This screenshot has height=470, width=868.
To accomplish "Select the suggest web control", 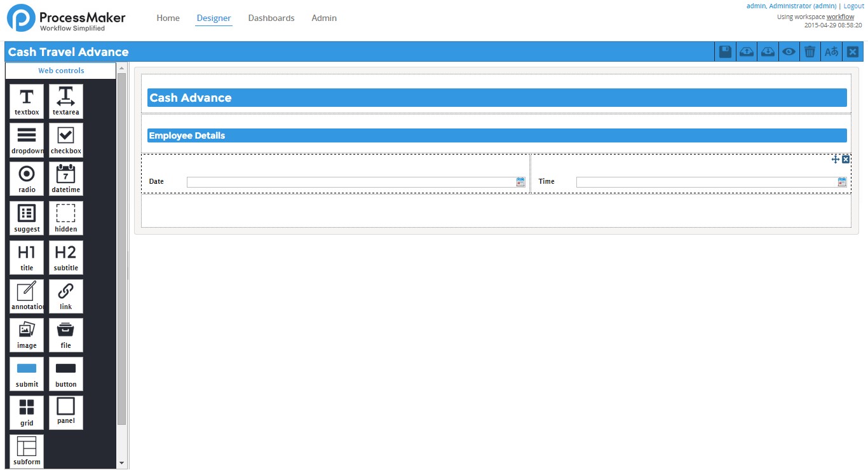I will tap(26, 217).
